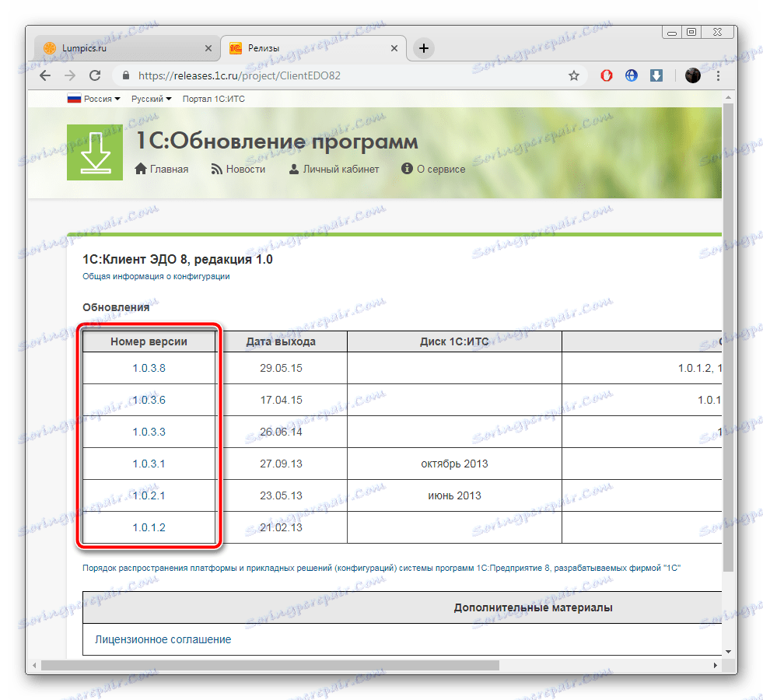Screen dimensions: 763x700
Task: Go back with the browser back arrow
Action: coord(45,75)
